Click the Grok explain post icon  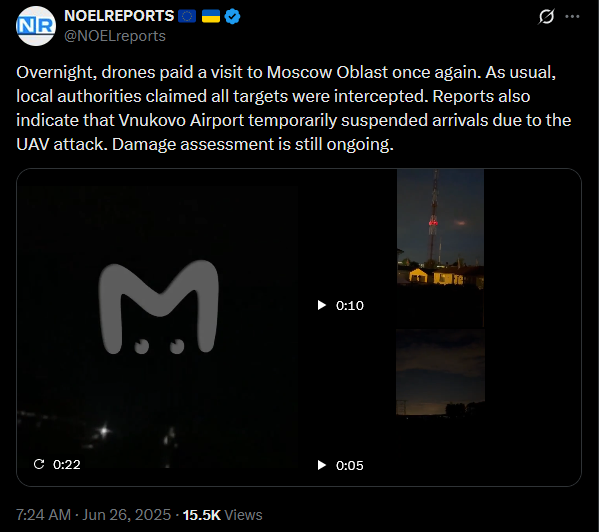click(546, 16)
